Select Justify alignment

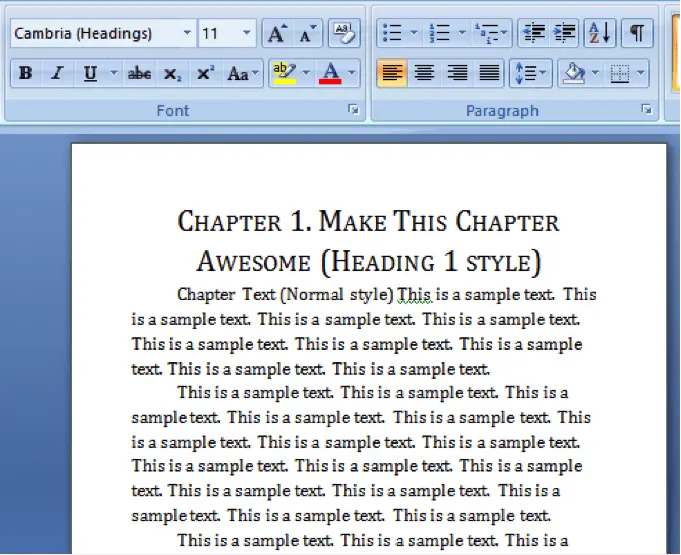pos(489,73)
